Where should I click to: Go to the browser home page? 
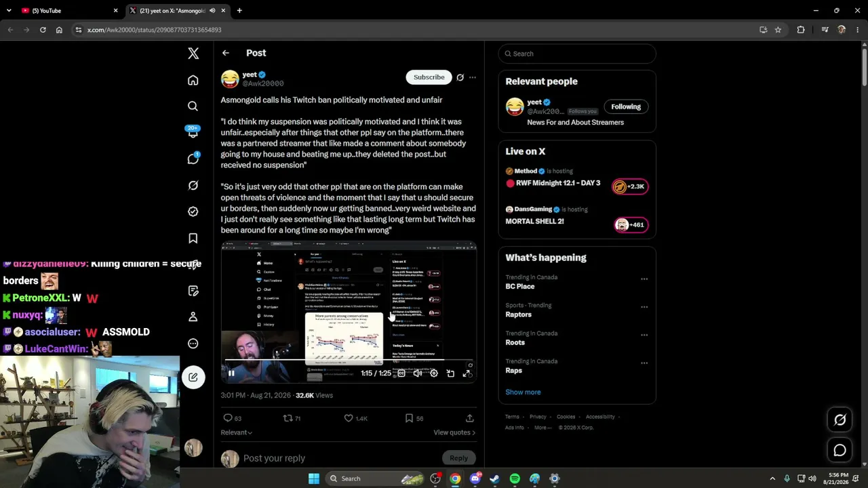[x=59, y=30]
